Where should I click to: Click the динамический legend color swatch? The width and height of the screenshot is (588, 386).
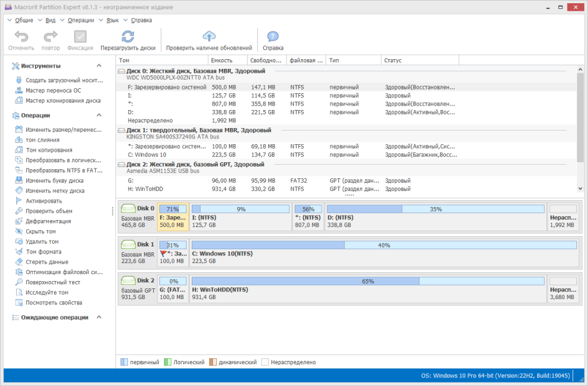click(x=213, y=362)
